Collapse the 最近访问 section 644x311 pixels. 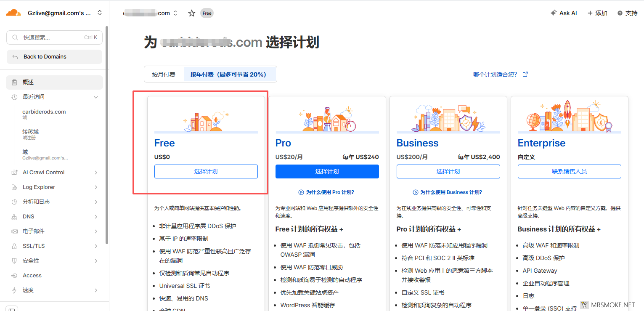96,97
